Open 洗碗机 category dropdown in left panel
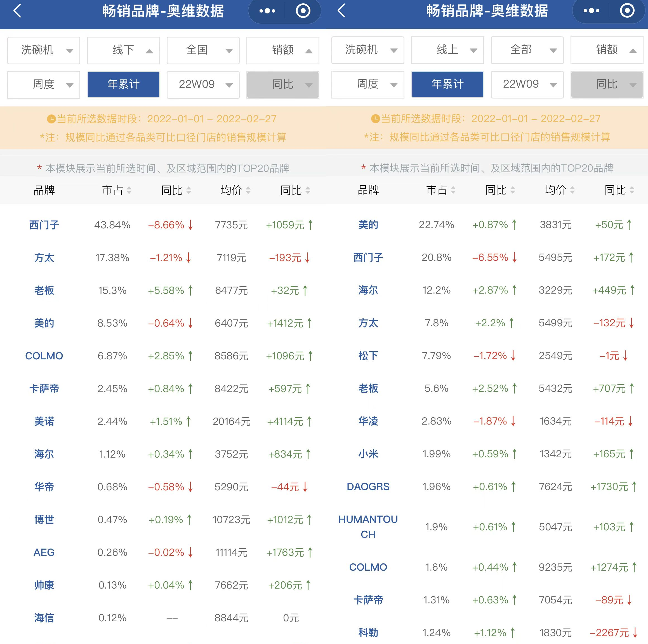 click(x=44, y=50)
